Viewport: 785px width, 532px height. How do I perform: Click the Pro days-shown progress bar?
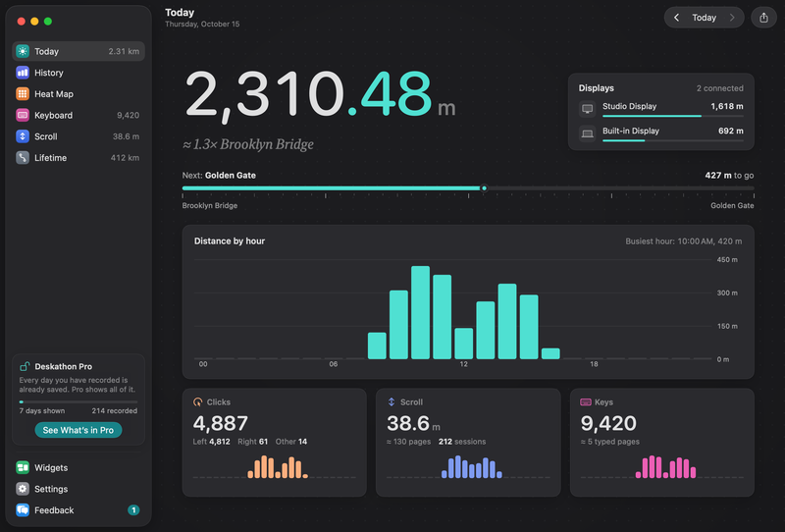(x=78, y=401)
